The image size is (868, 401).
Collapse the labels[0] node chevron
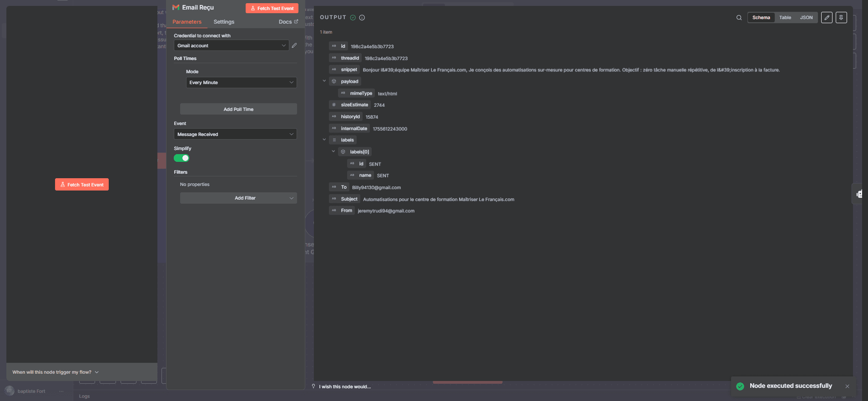pyautogui.click(x=333, y=151)
